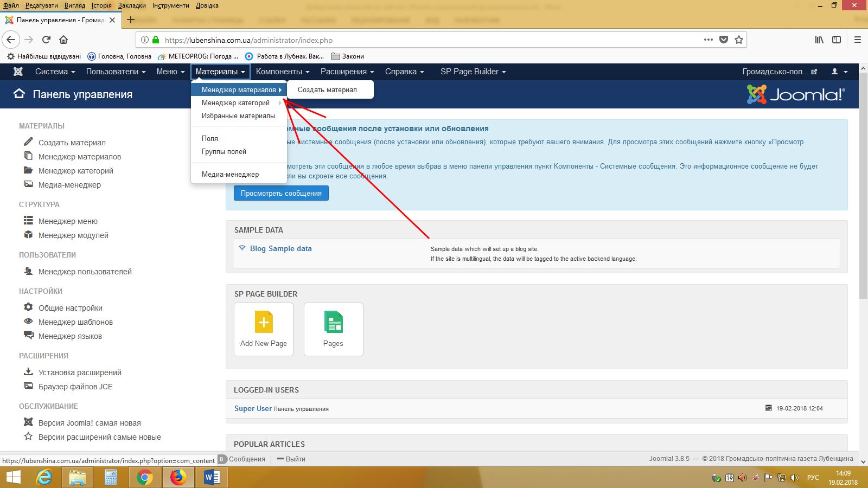Click the Windows Start button
Viewport: 868px width, 488px height.
pyautogui.click(x=13, y=477)
